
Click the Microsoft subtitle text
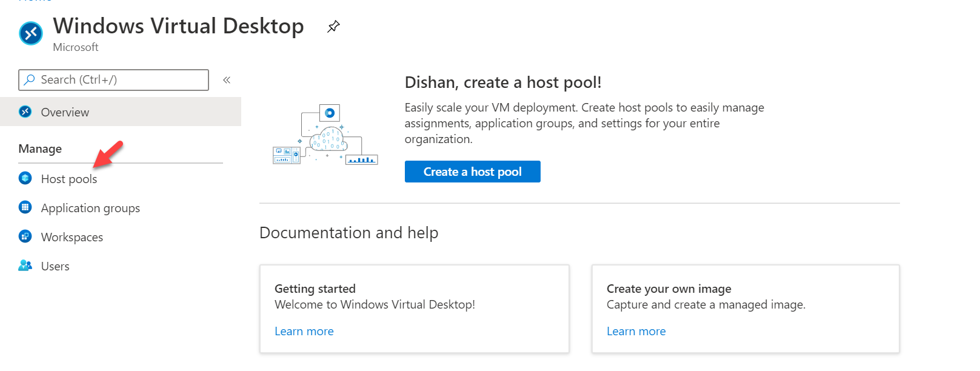click(x=76, y=47)
